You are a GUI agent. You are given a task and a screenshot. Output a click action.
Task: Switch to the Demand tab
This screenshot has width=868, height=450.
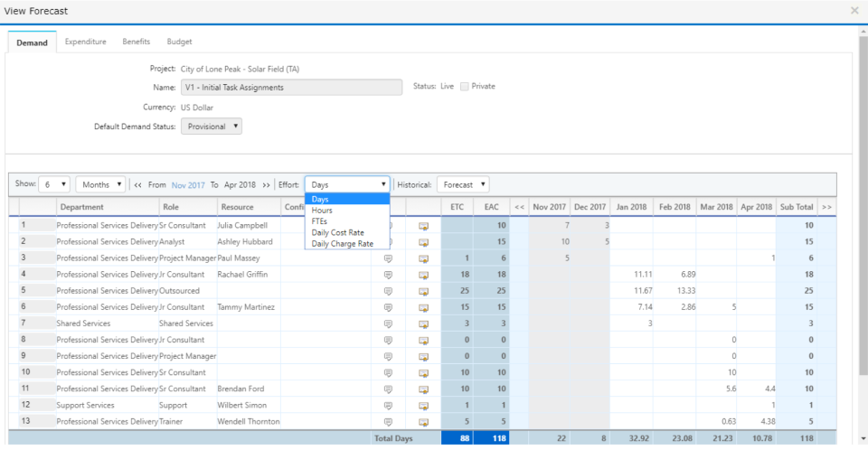[33, 42]
